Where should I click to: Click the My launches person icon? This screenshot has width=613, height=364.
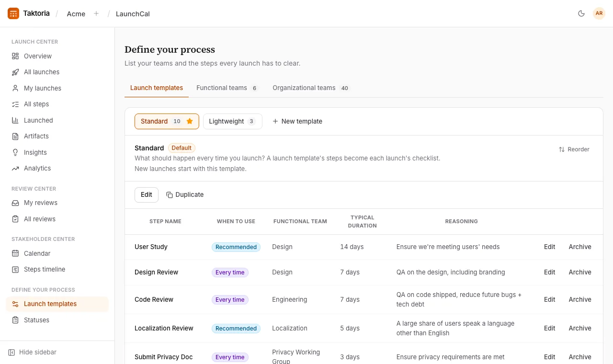coord(15,88)
